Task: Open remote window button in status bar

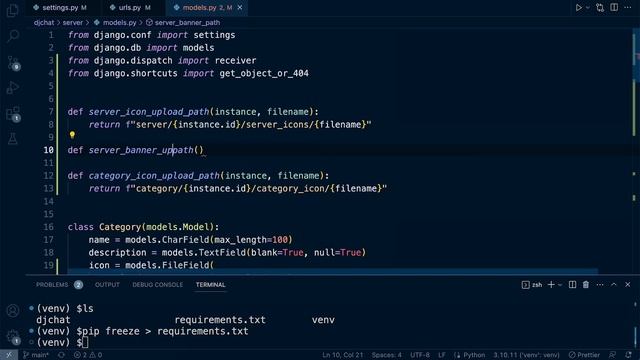Action: coord(9,355)
